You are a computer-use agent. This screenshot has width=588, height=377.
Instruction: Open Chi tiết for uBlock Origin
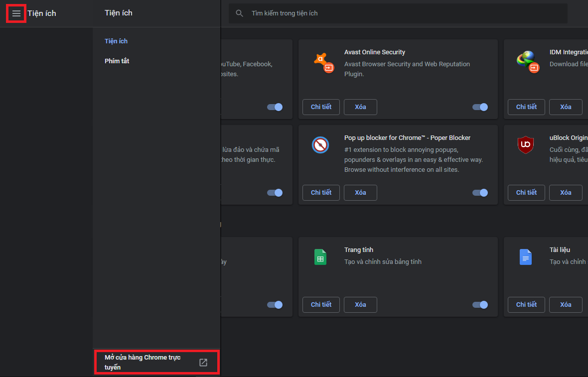(526, 193)
